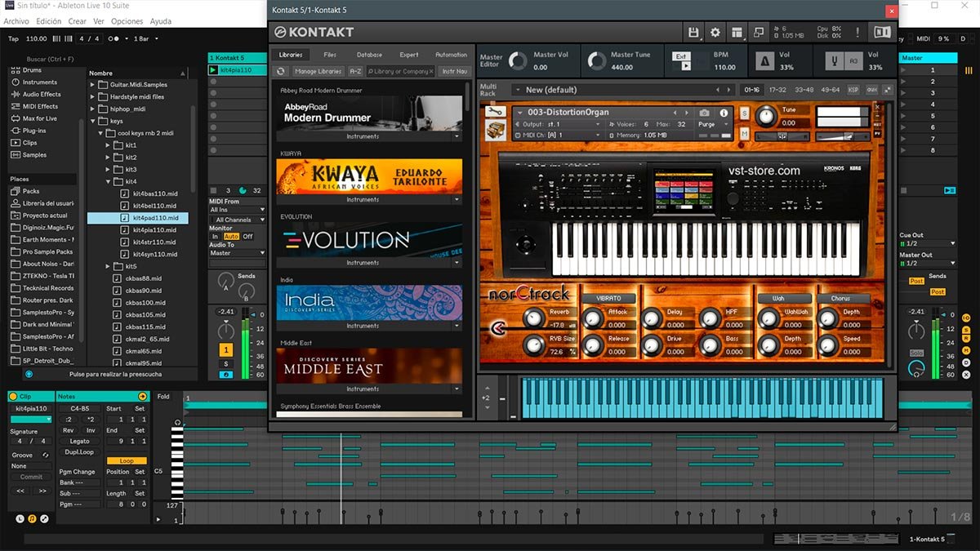Open the Archivo menu
Screen dimensions: 980x551
(x=16, y=21)
